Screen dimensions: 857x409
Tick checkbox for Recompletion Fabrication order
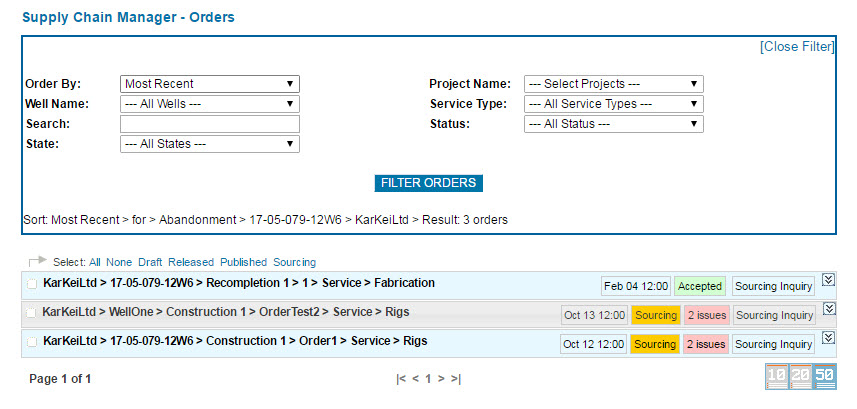[x=32, y=285]
